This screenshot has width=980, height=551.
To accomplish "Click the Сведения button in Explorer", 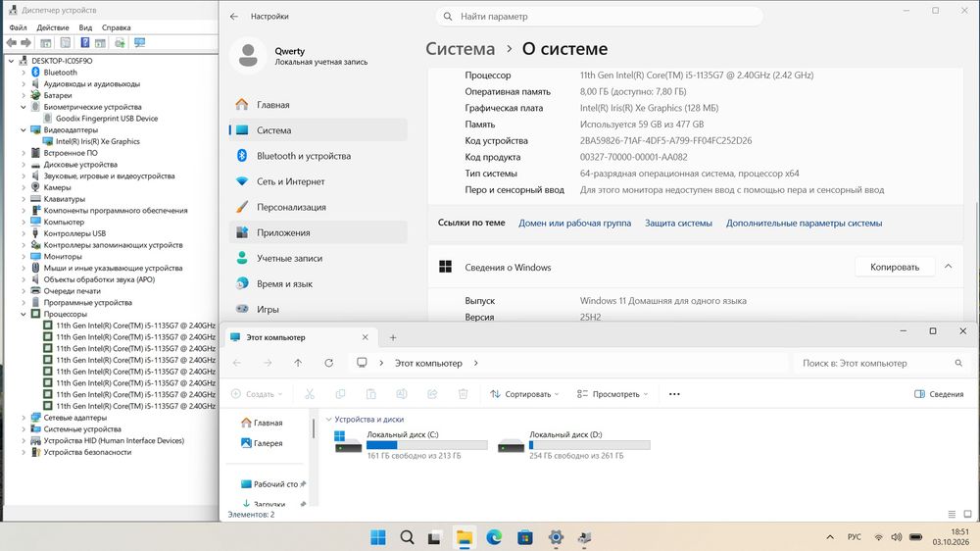I will pos(939,394).
